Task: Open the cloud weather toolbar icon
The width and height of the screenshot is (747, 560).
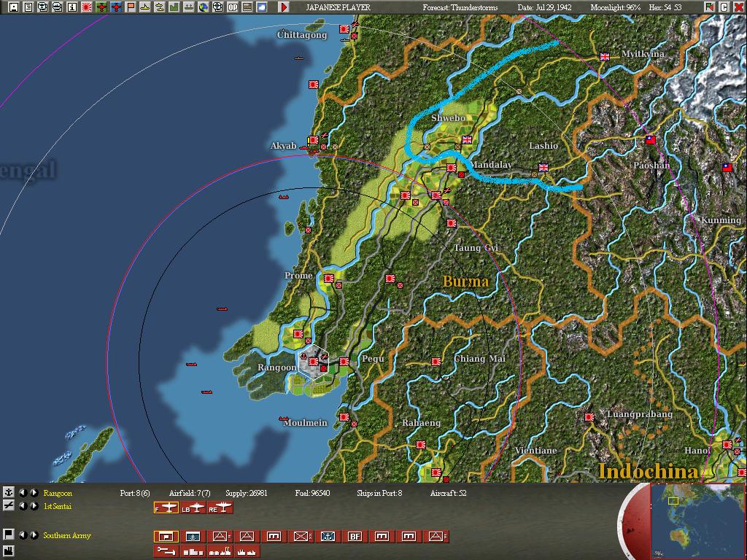Action: pos(262,7)
